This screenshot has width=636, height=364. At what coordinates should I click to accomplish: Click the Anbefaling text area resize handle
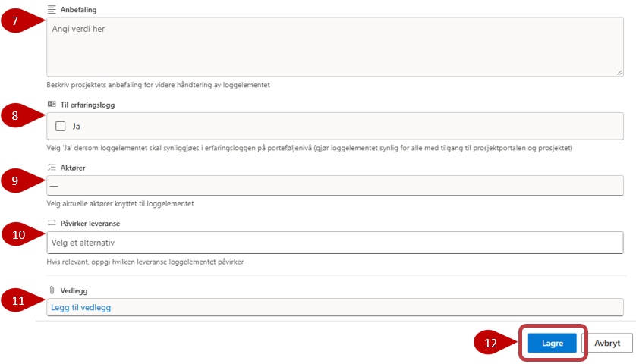point(619,72)
